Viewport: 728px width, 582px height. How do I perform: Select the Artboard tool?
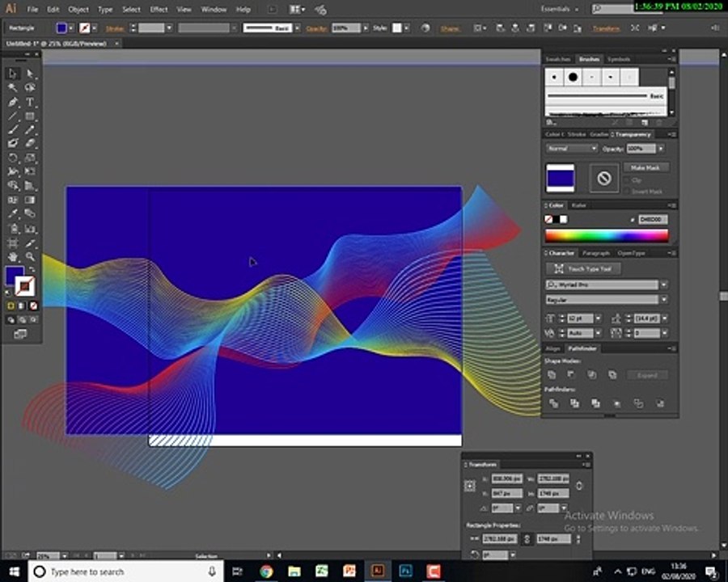[12, 242]
